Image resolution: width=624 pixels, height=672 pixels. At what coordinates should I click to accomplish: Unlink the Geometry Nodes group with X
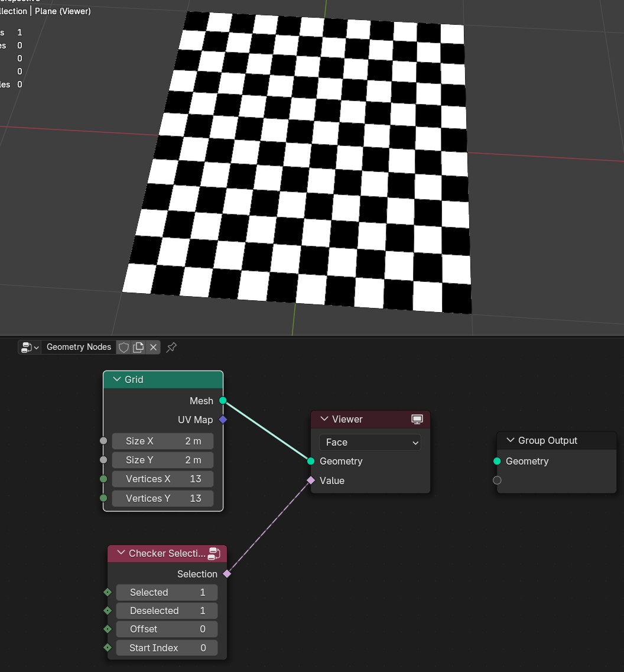pyautogui.click(x=154, y=347)
